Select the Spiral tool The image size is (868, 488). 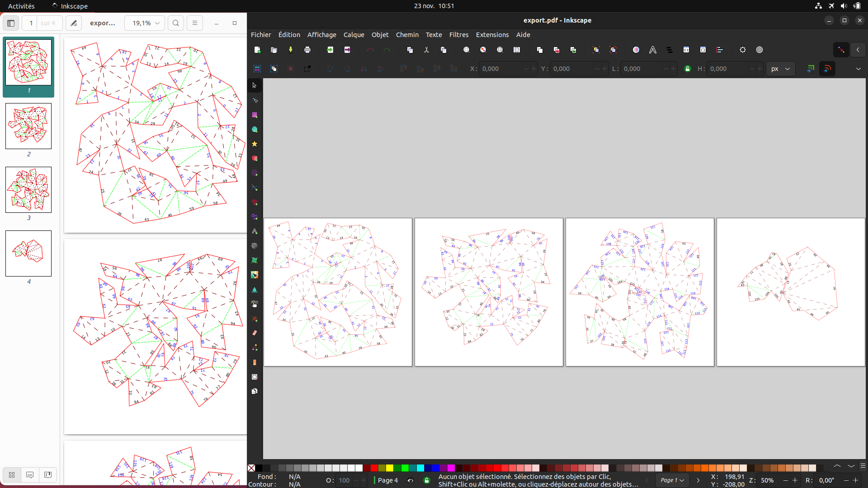[255, 173]
